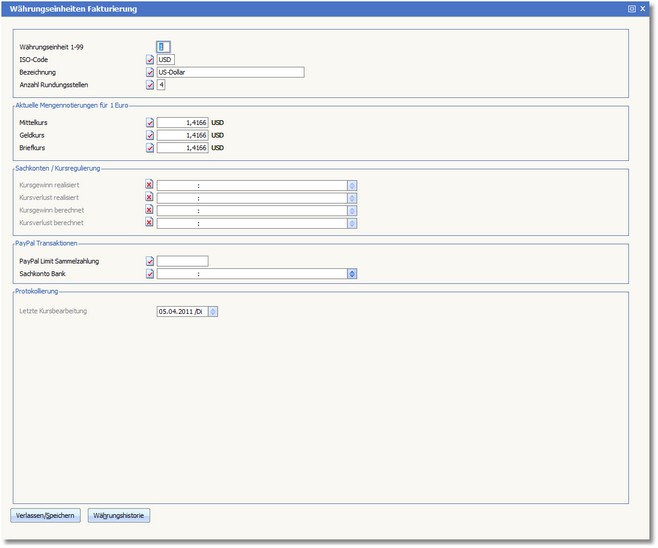The height and width of the screenshot is (548, 658).
Task: Open the Letzte Kursbearbeitung date picker
Action: tap(213, 311)
